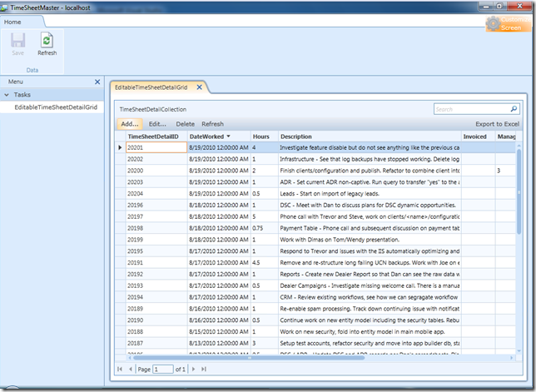
Task: Select cell with ID 20198
Action: pyautogui.click(x=156, y=228)
